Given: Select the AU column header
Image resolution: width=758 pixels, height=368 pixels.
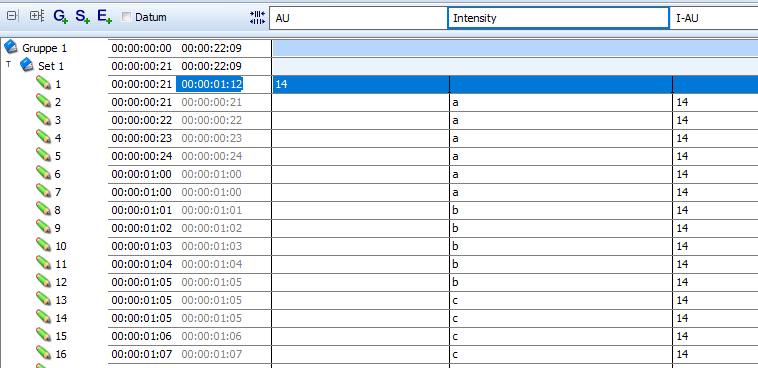Looking at the screenshot, I should pyautogui.click(x=358, y=18).
